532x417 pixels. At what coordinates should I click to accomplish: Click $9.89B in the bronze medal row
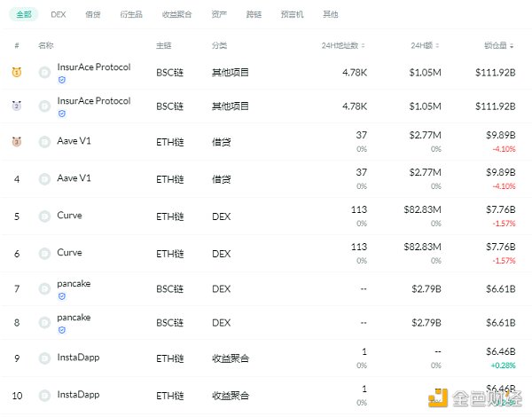pos(501,135)
